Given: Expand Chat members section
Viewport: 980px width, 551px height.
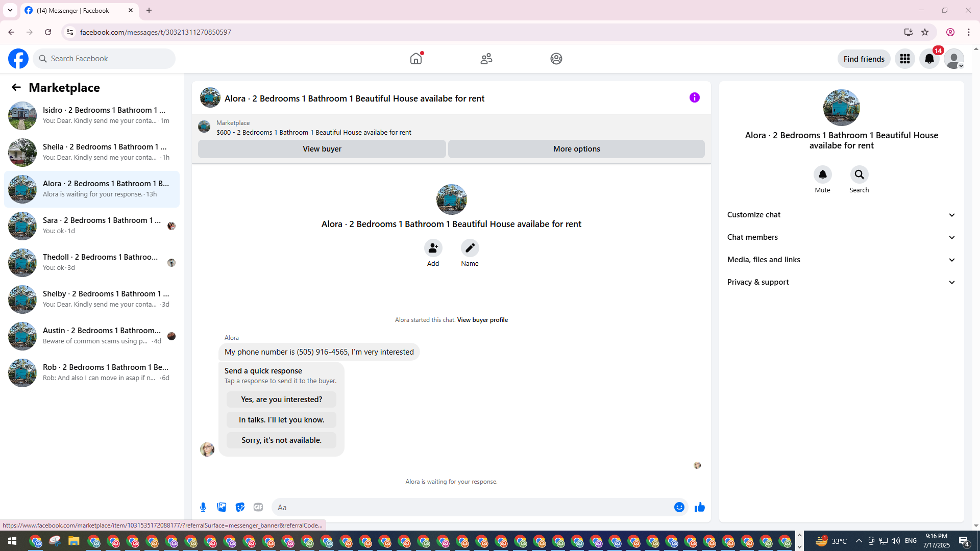Looking at the screenshot, I should pyautogui.click(x=842, y=237).
